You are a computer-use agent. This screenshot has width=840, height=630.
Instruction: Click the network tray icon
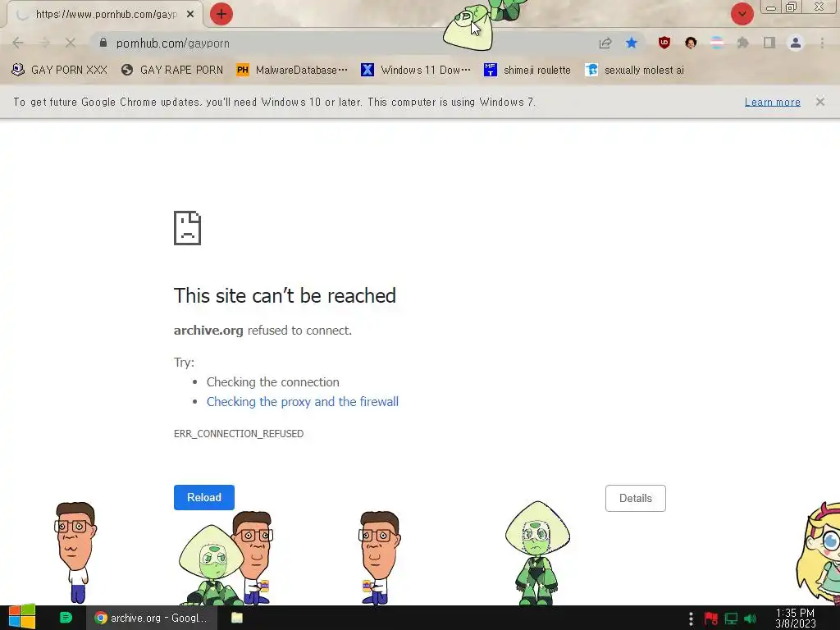pyautogui.click(x=731, y=619)
